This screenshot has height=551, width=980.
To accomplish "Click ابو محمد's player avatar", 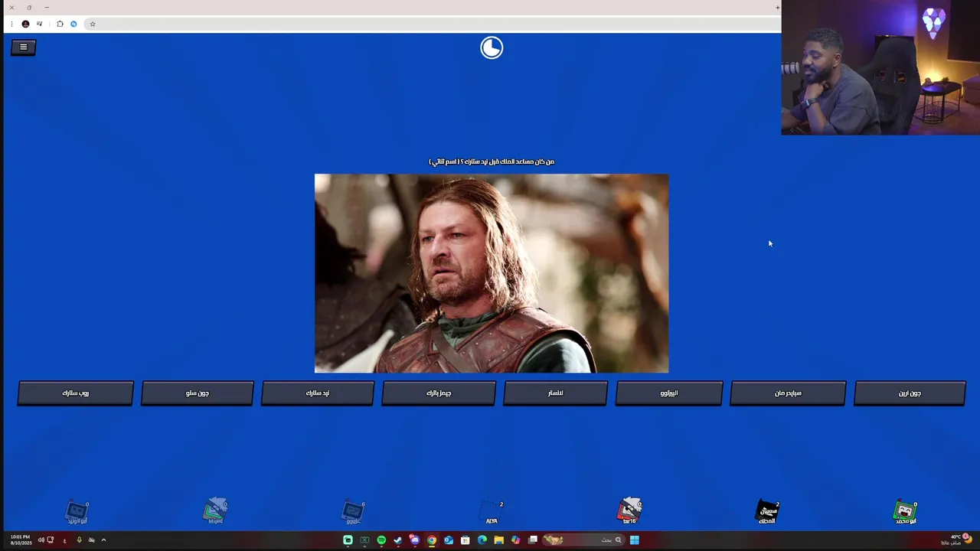I will tap(905, 511).
